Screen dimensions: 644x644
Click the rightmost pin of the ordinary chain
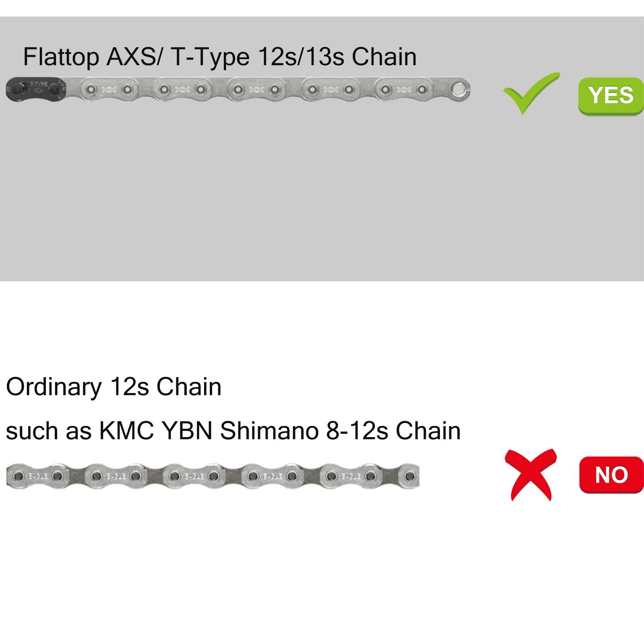410,477
